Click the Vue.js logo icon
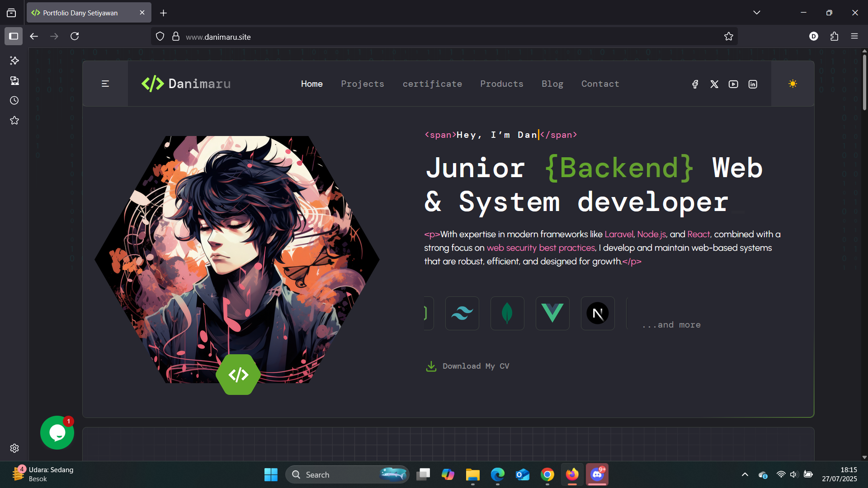The image size is (868, 488). click(x=552, y=313)
